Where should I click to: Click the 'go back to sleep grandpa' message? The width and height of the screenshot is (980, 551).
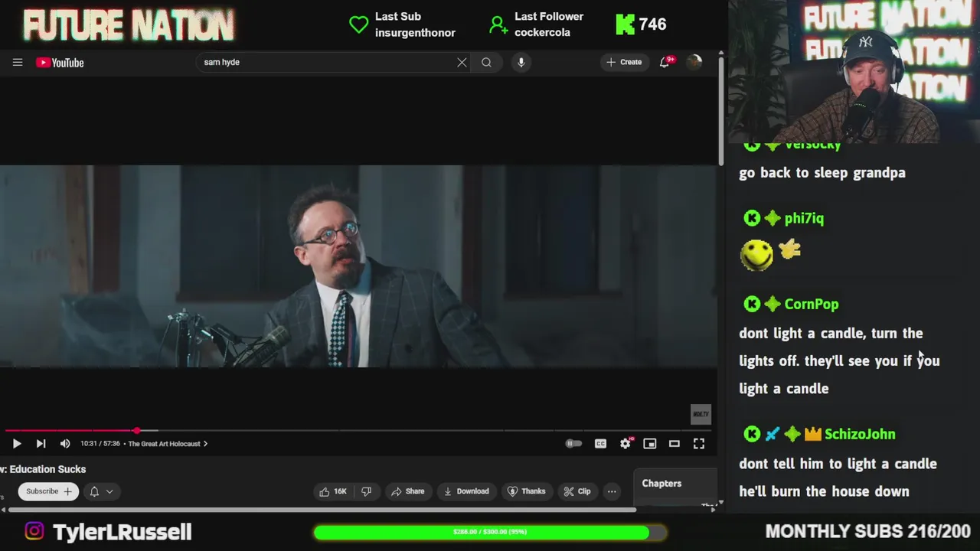[x=822, y=173]
